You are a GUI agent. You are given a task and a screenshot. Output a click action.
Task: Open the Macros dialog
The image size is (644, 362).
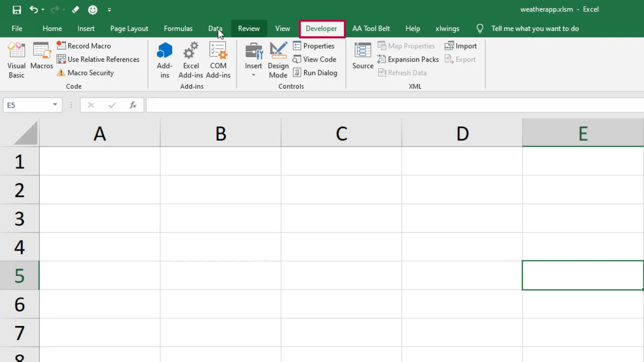pos(41,57)
